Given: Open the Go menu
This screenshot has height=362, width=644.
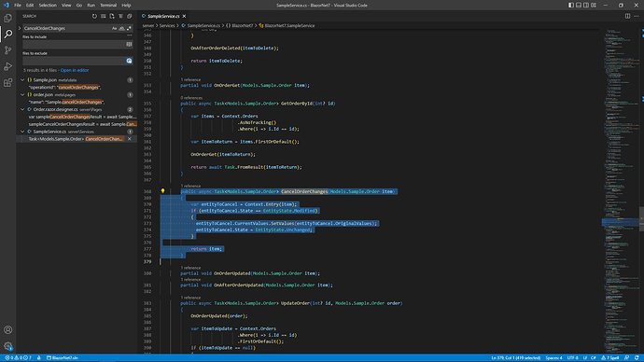Looking at the screenshot, I should 78,6.
